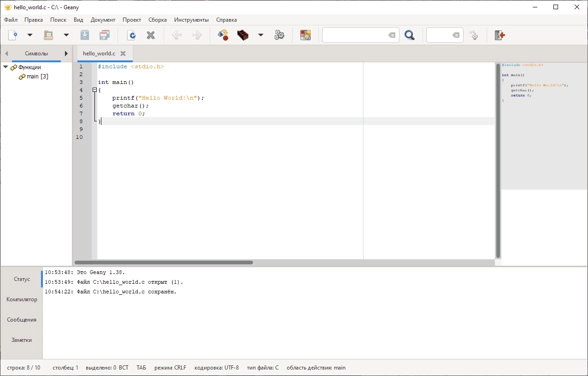Click the 'Это Geany 1.38.' status message
588x376 pixels.
pos(85,272)
